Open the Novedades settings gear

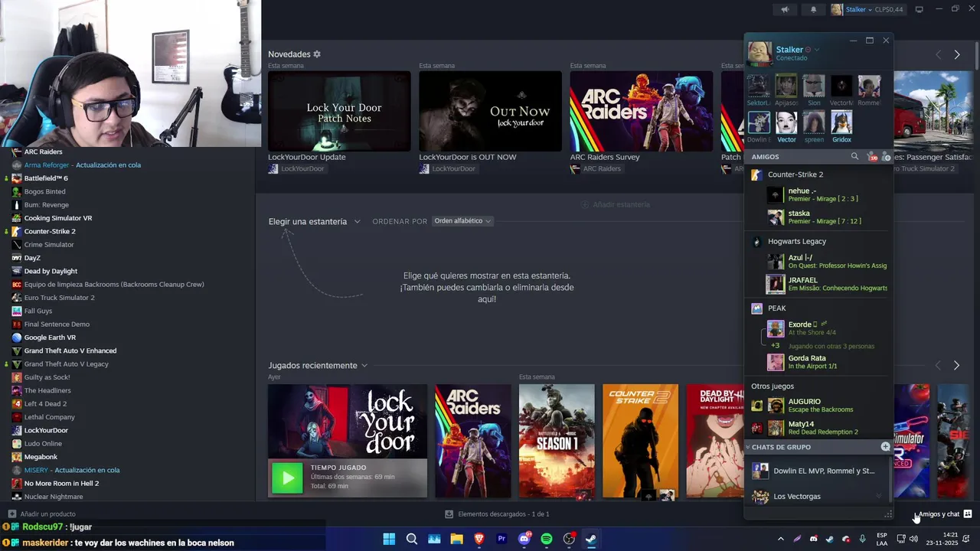(317, 54)
